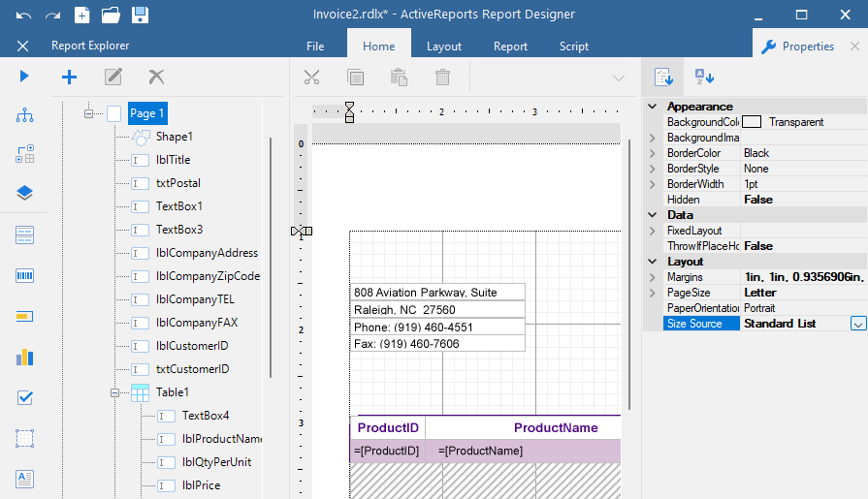Viewport: 868px width, 499px height.
Task: Click the BackgroundColor transparent swatch
Action: (x=752, y=122)
